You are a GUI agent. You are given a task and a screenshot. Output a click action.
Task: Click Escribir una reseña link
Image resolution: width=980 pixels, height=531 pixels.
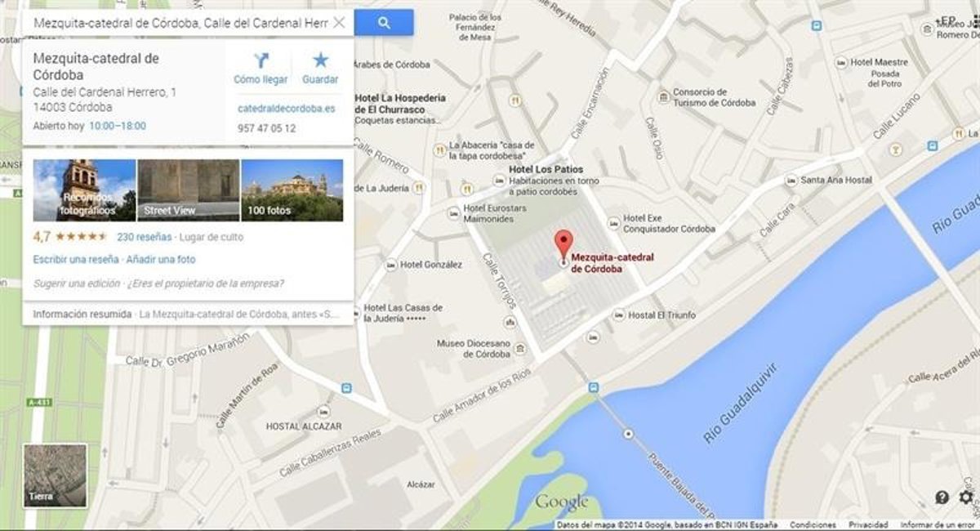[76, 259]
